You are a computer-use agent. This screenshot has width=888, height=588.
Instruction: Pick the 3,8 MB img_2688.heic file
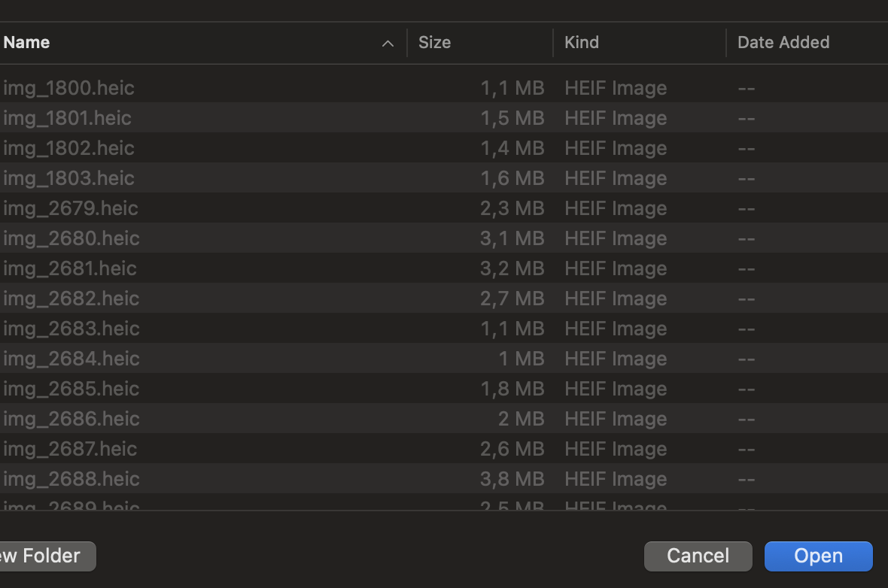coord(71,479)
